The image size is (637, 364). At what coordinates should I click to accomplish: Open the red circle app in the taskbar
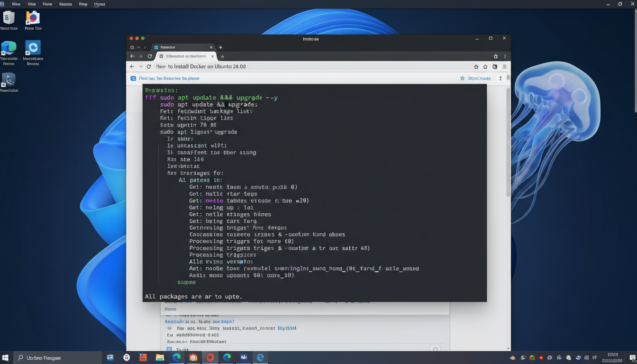pyautogui.click(x=210, y=358)
